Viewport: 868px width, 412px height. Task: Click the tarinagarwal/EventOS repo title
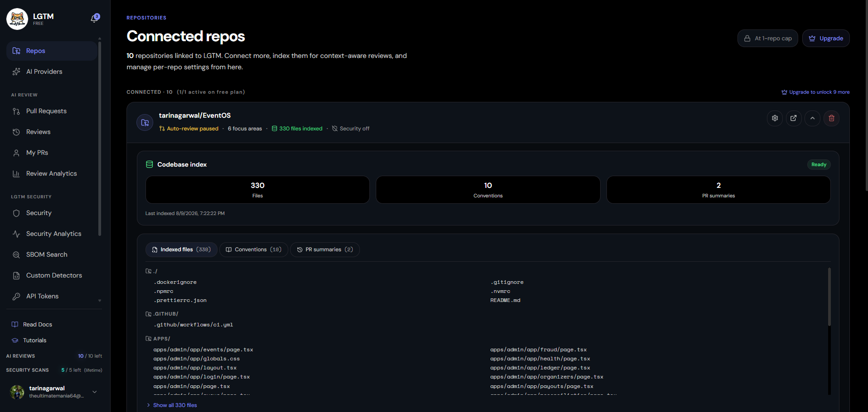pos(195,115)
